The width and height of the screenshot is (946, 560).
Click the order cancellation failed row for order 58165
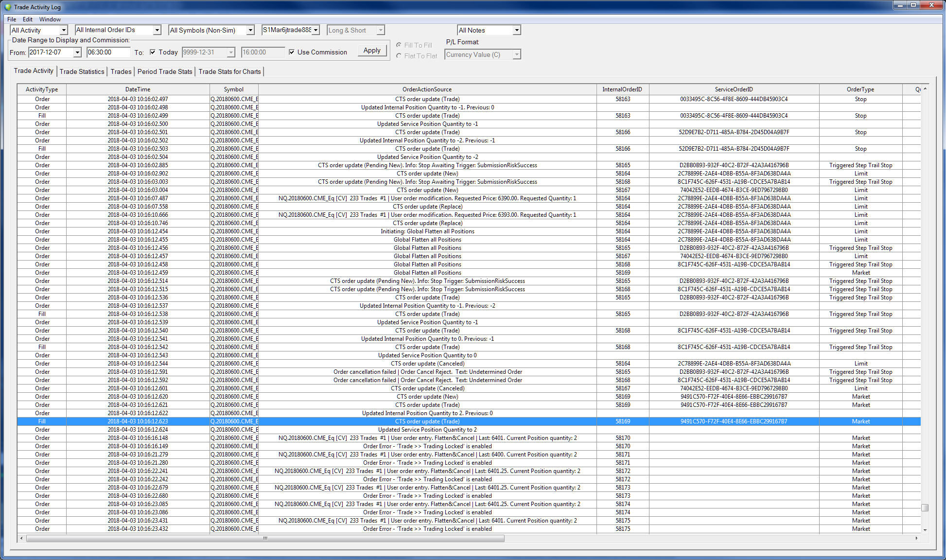(469, 372)
